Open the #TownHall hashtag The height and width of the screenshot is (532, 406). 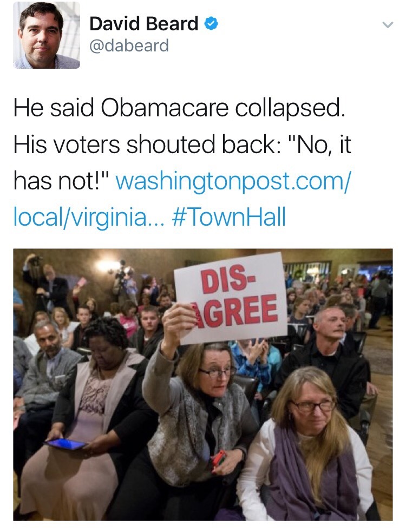(x=230, y=217)
